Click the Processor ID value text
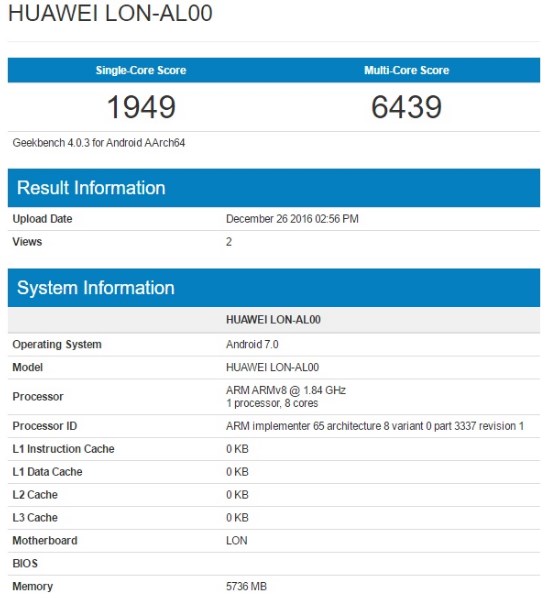Screen dimensions: 547x598 (x=375, y=426)
